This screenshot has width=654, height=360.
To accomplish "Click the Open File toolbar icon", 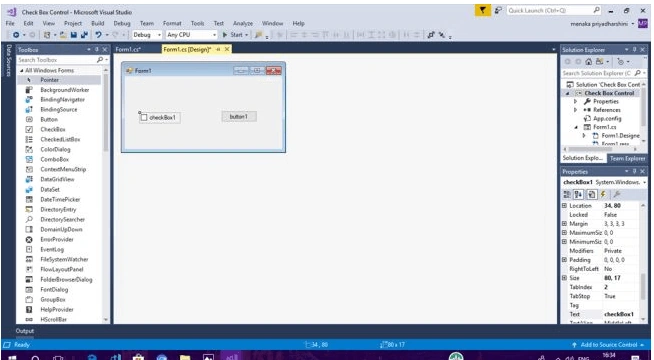I will point(63,35).
